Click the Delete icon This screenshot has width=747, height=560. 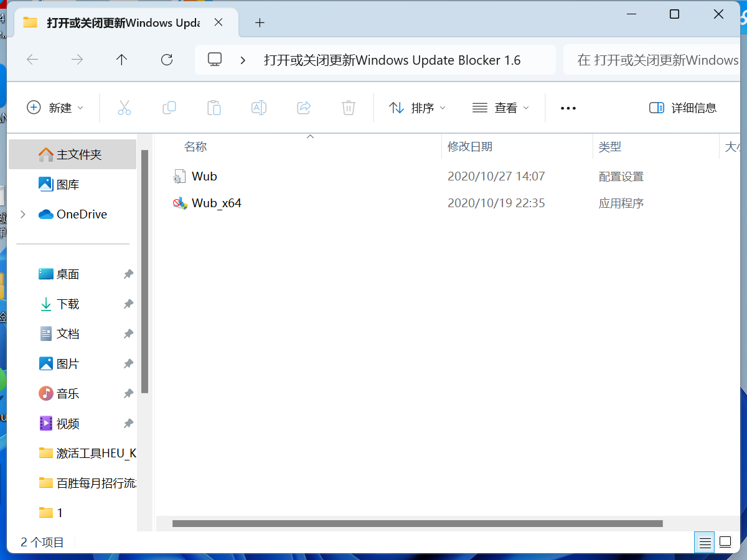pyautogui.click(x=348, y=107)
